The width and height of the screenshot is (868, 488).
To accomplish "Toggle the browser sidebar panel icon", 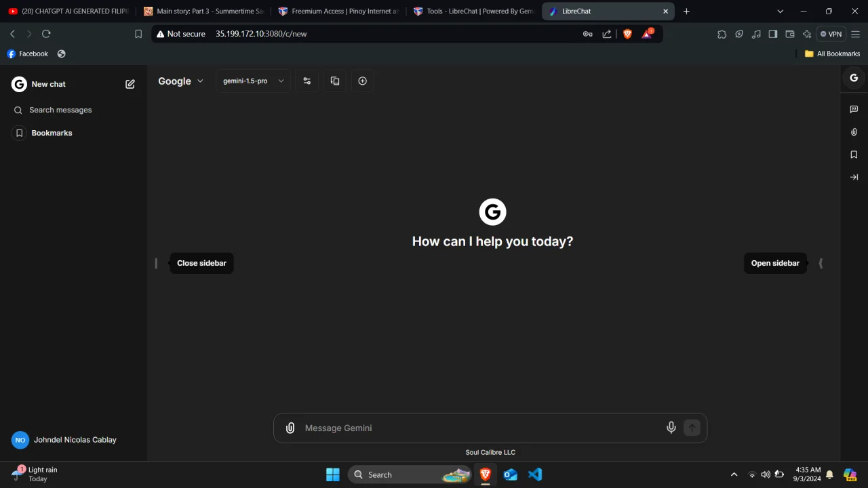I will pyautogui.click(x=773, y=34).
